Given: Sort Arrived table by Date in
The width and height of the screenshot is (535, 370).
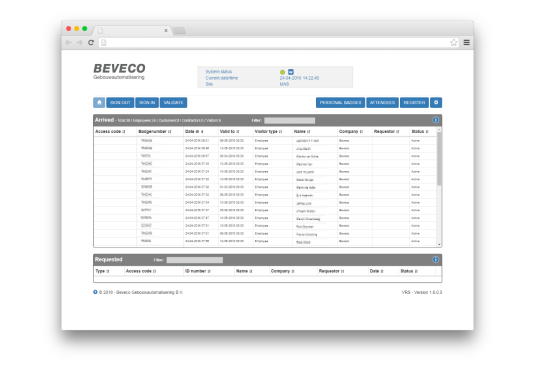Looking at the screenshot, I should (194, 131).
